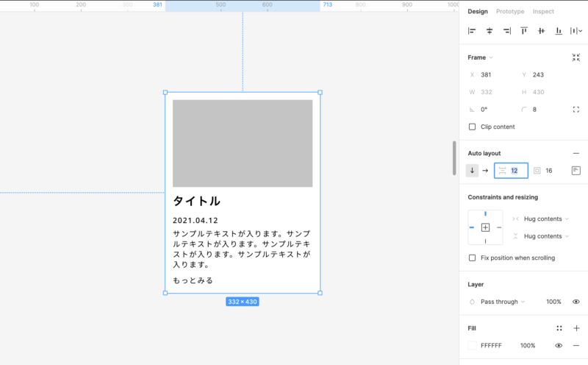Click the align top icon
588x365 pixels.
point(524,31)
